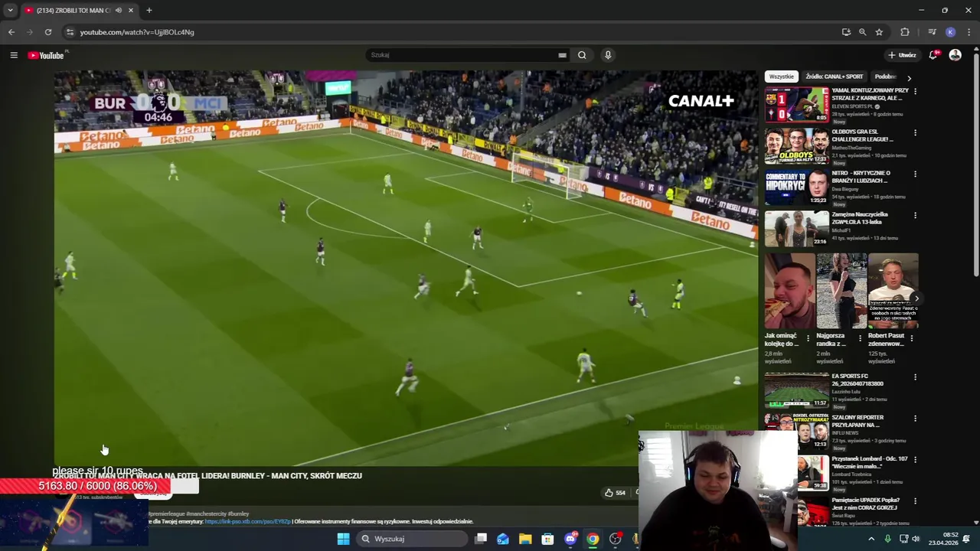Open options for 'Jak ominąć kolejkę' short

coord(808,337)
